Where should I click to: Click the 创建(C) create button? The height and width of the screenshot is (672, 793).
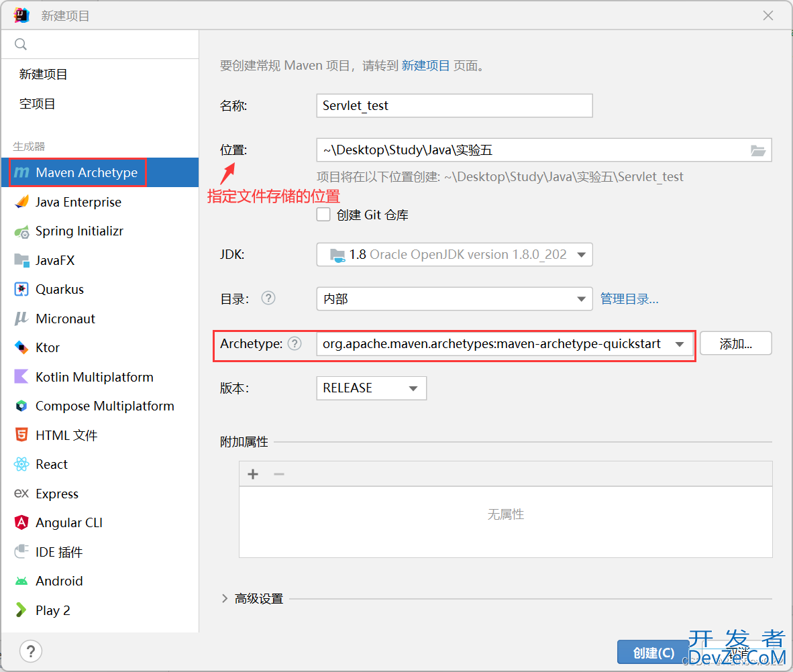click(653, 653)
